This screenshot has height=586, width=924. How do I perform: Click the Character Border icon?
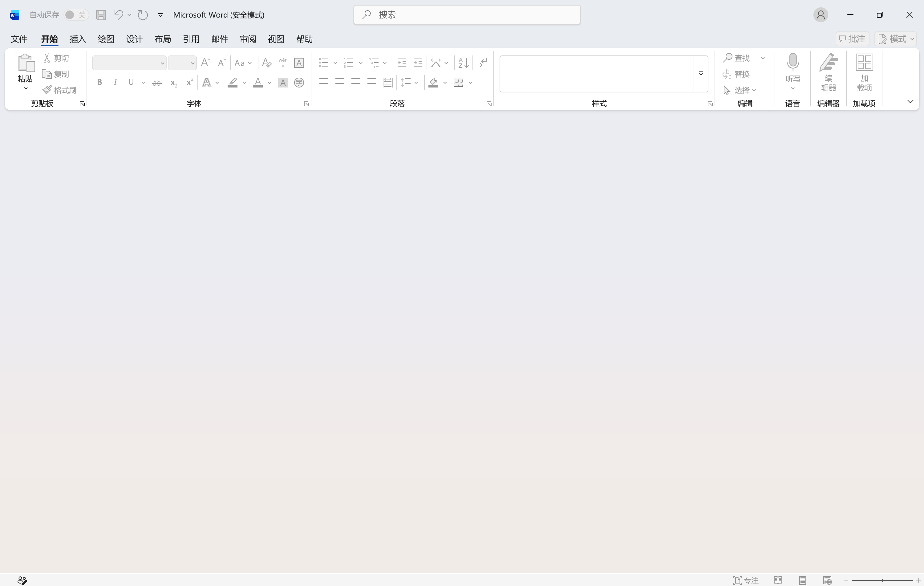tap(299, 63)
